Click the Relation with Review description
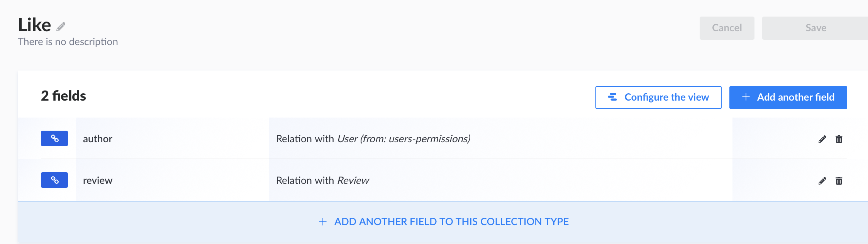The width and height of the screenshot is (868, 244). click(322, 180)
